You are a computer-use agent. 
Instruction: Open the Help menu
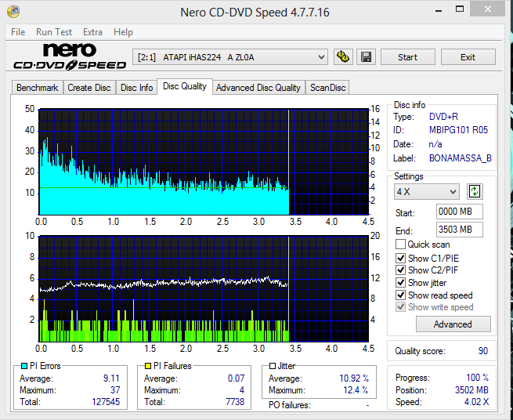(x=123, y=32)
